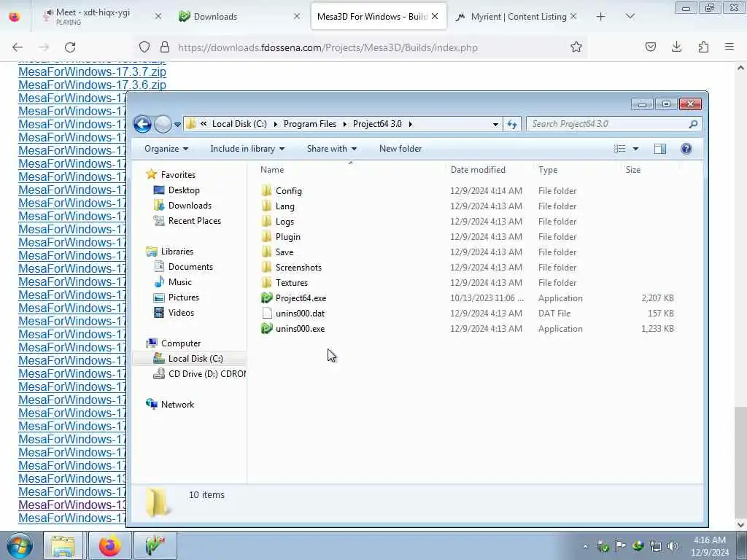Screen dimensions: 747x560
Task: Show the preview pane in Explorer
Action: (659, 149)
